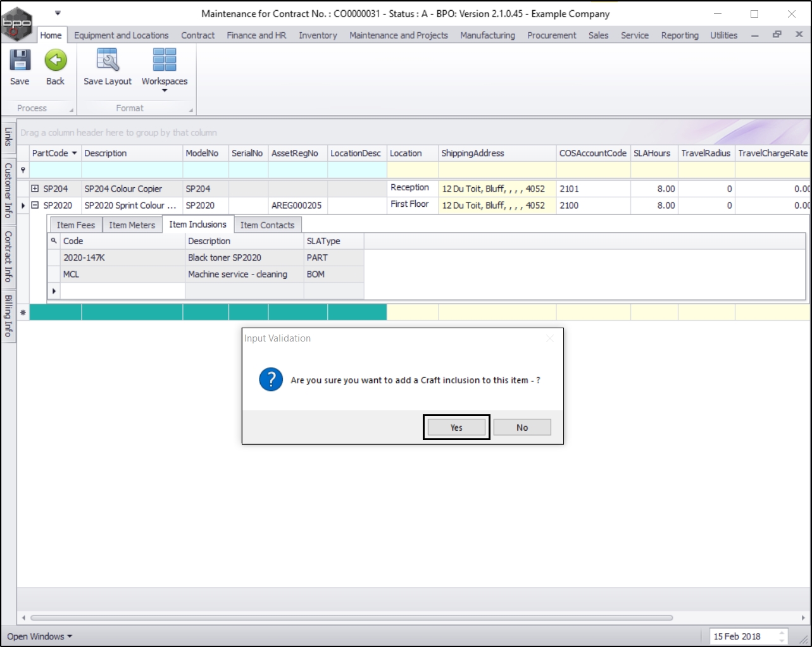This screenshot has width=812, height=647.
Task: Open the Workspaces grid icon
Action: tap(165, 60)
